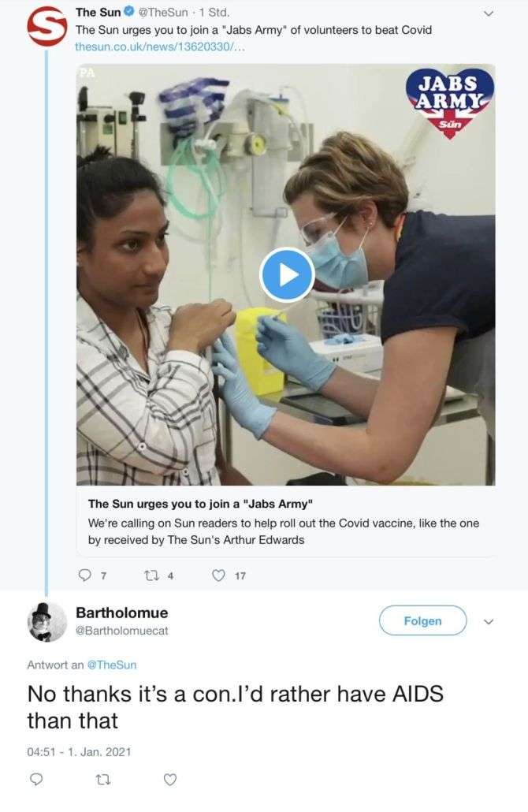Viewport: 528px width, 812px height.
Task: Like Bartholomue's reply
Action: (169, 779)
